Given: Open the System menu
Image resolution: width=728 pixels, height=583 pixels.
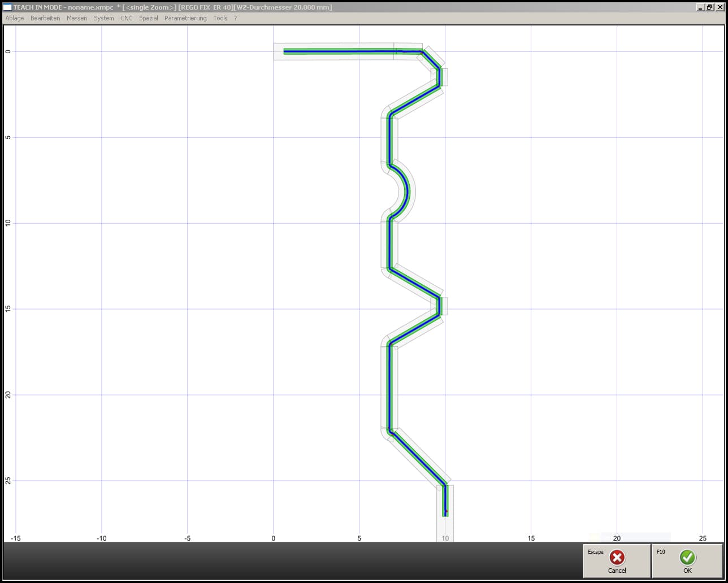Looking at the screenshot, I should tap(104, 18).
